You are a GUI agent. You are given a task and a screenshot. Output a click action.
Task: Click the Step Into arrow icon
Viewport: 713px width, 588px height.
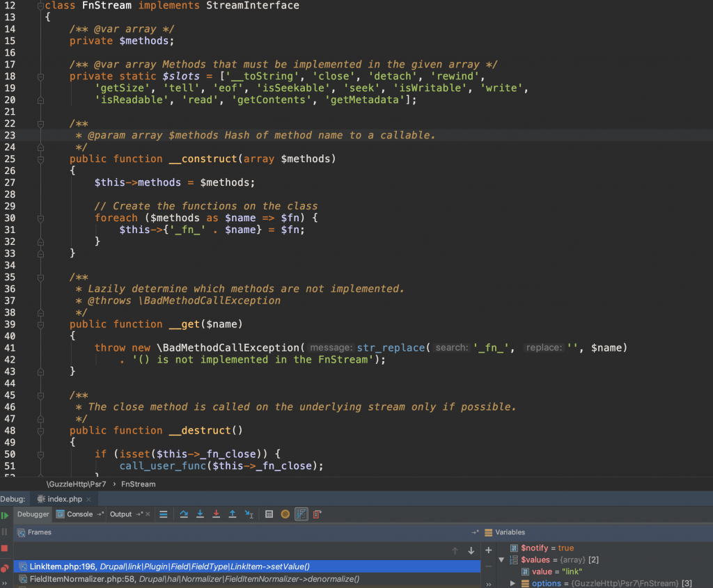(x=201, y=514)
